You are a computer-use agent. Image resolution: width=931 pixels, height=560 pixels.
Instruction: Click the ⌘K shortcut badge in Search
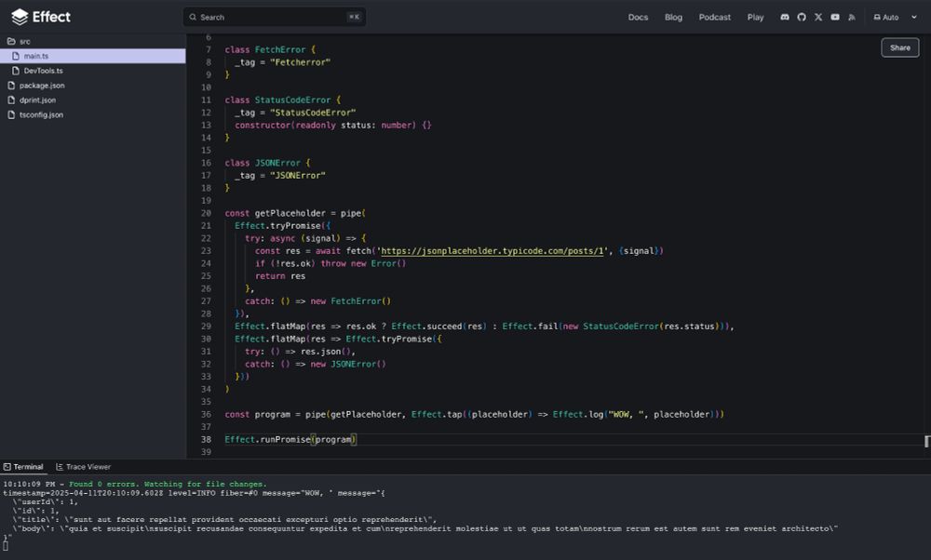click(x=354, y=17)
